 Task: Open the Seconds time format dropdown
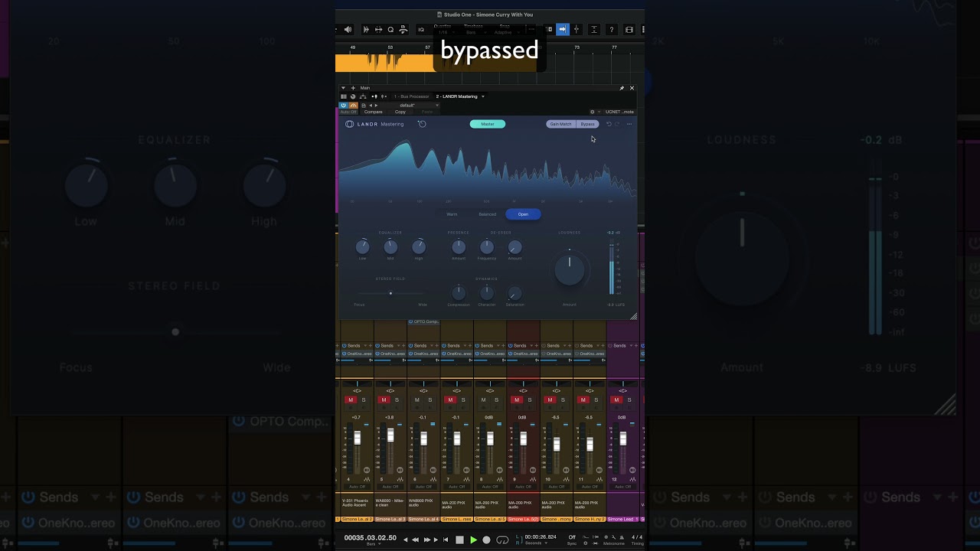tap(534, 543)
